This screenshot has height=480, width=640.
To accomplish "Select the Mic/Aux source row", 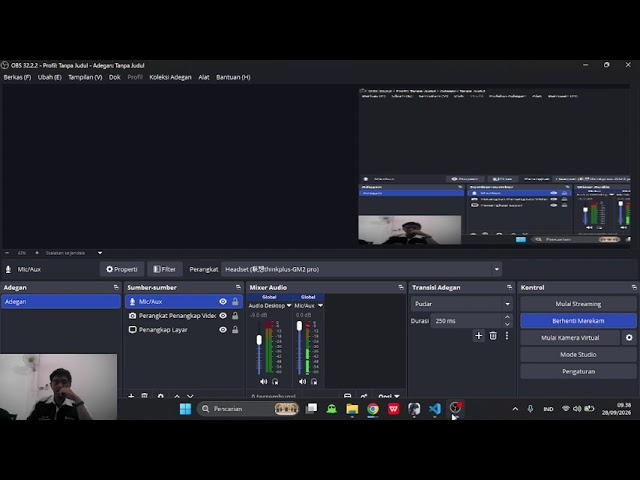I will (x=184, y=302).
